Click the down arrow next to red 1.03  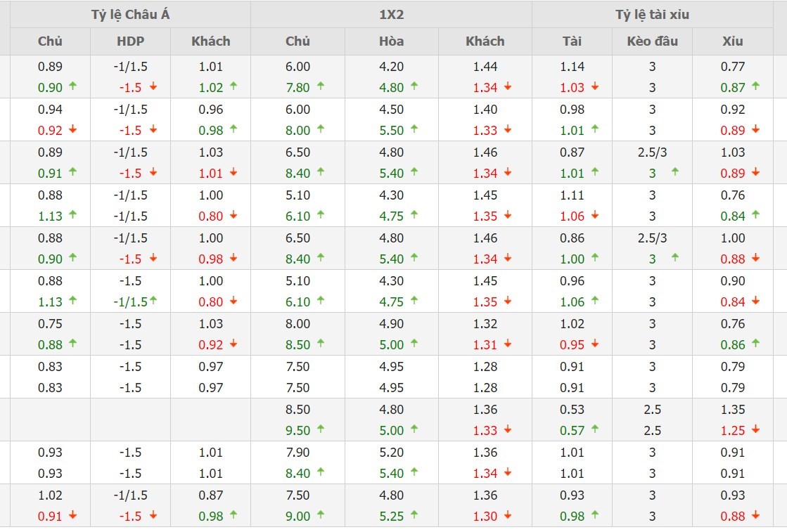click(595, 87)
